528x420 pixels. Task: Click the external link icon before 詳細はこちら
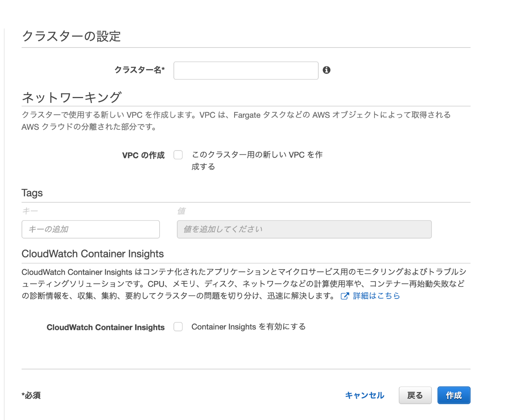point(345,296)
